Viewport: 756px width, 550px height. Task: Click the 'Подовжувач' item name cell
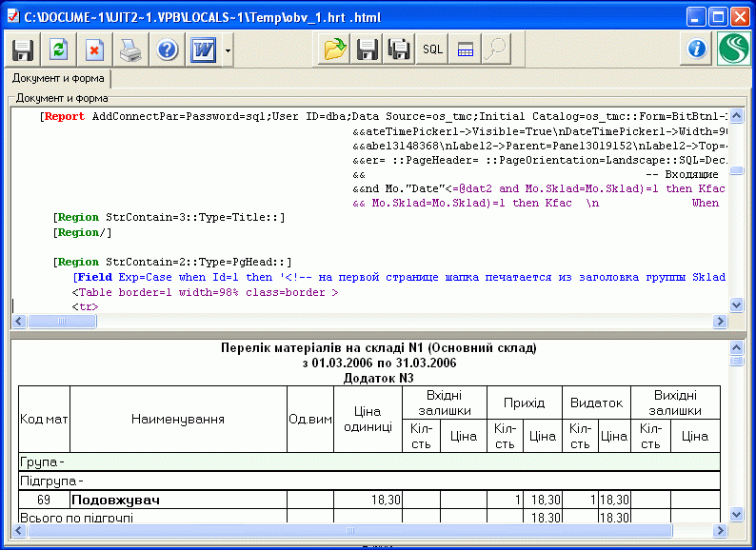pos(178,500)
